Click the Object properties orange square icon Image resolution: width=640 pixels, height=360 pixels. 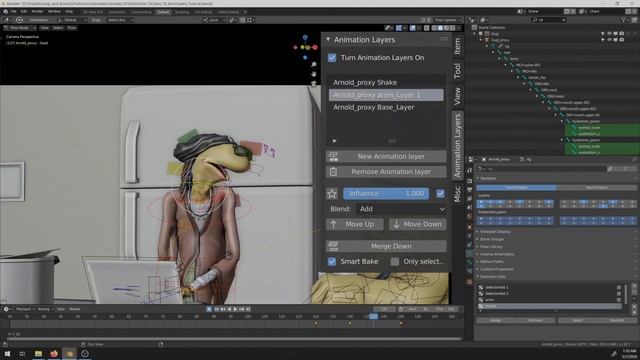[470, 227]
